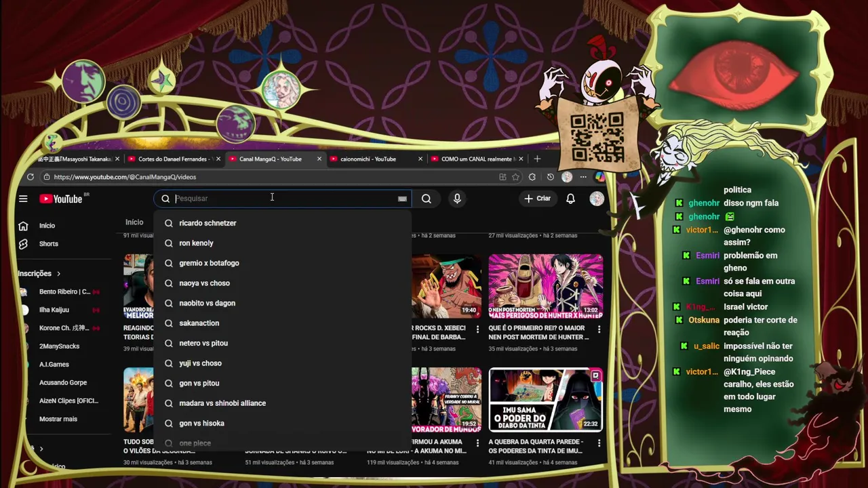Open the Rocks D. Xebec video thumbnail
The width and height of the screenshot is (868, 488).
[446, 286]
